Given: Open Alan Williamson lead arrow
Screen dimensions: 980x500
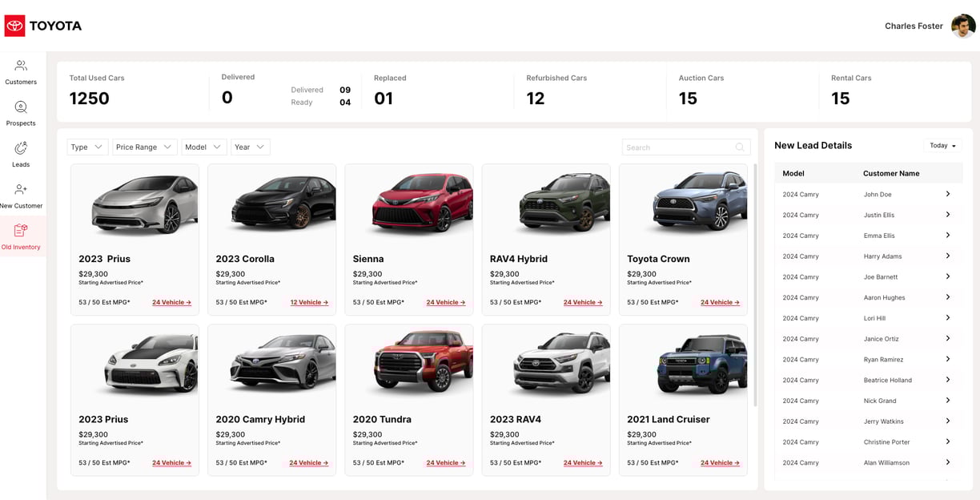Looking at the screenshot, I should pos(948,462).
